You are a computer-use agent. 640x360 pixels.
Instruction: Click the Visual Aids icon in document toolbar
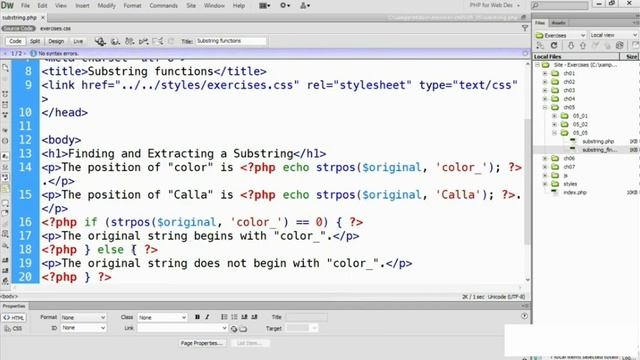point(158,41)
